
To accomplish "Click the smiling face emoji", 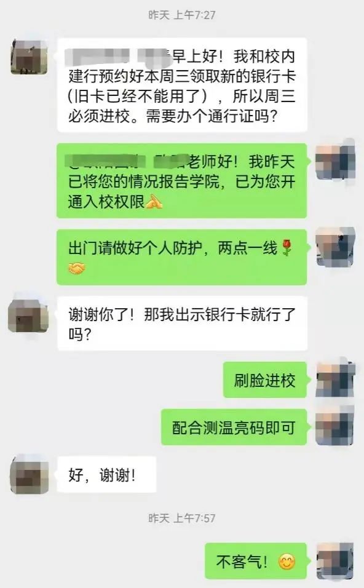I will (287, 562).
